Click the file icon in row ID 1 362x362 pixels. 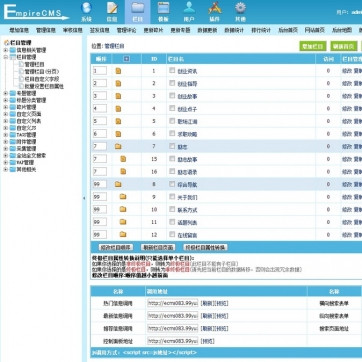tap(118, 71)
